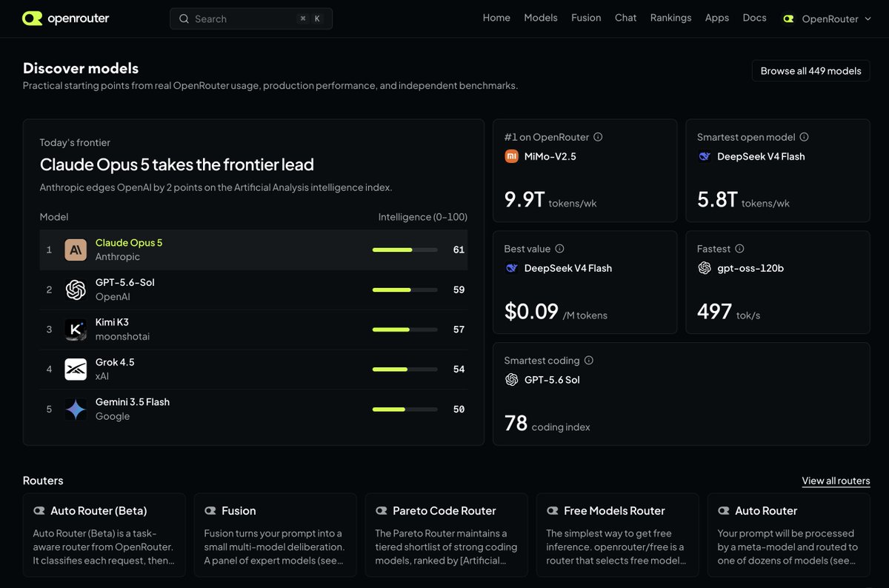Click the OpenAI icon beside gpt-oss-120b
This screenshot has height=588, width=889.
pyautogui.click(x=704, y=268)
